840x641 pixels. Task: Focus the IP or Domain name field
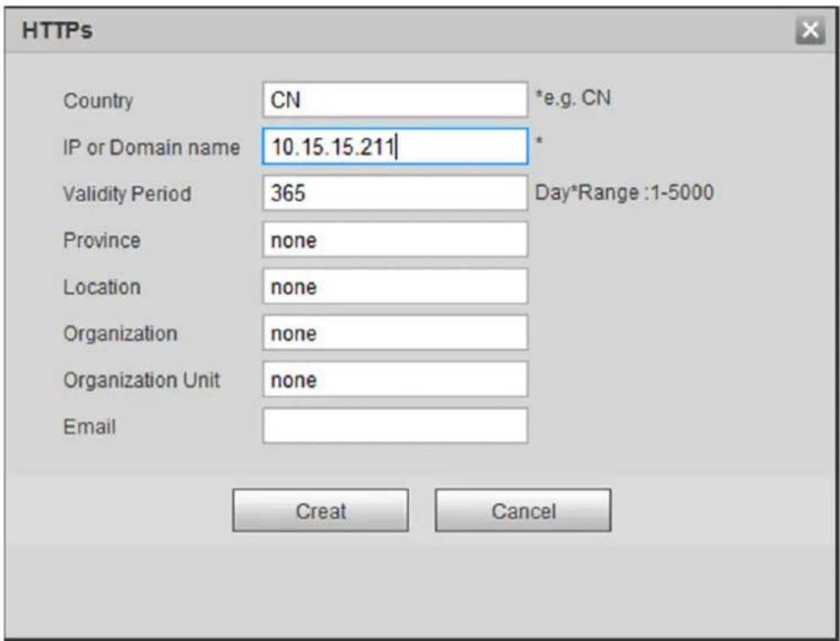point(395,146)
